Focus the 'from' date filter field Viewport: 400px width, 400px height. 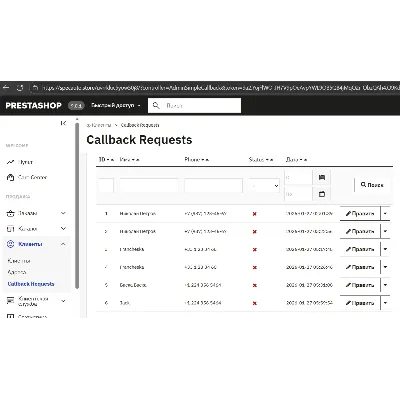298,177
